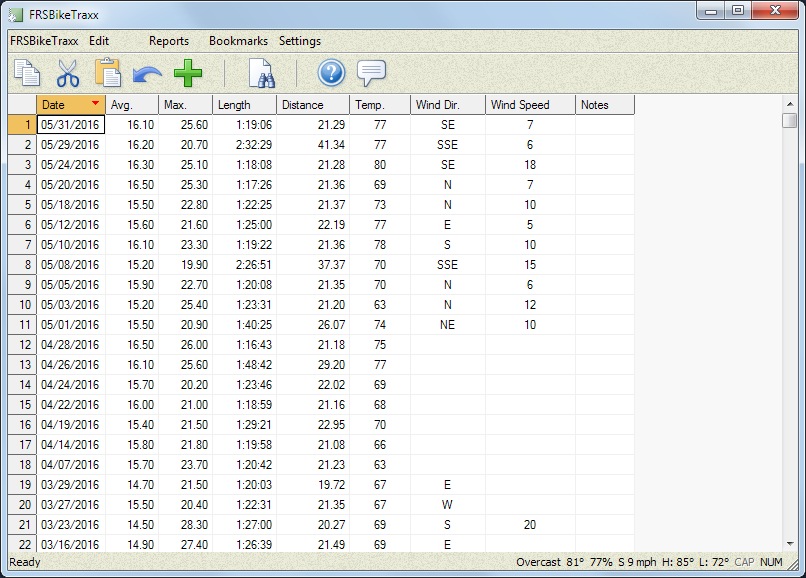Image resolution: width=806 pixels, height=578 pixels.
Task: Select row header number 15
Action: point(22,405)
